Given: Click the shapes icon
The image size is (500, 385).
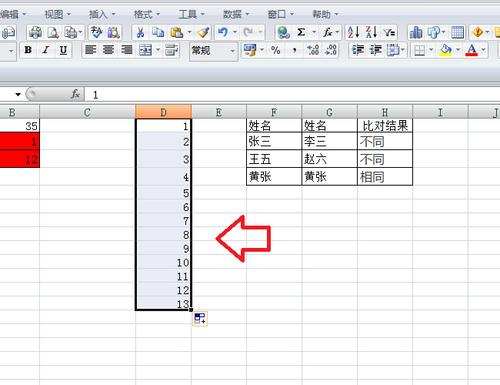Looking at the screenshot, I should [x=434, y=32].
